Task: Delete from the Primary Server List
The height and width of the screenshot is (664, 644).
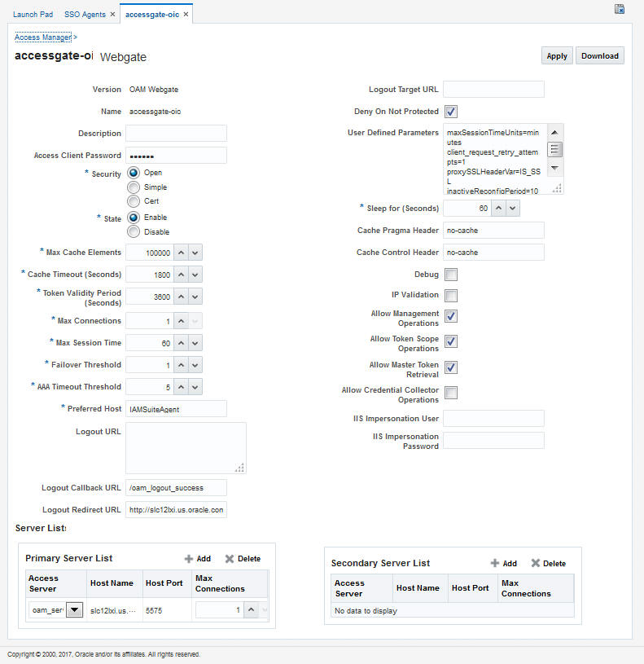Action: 243,559
